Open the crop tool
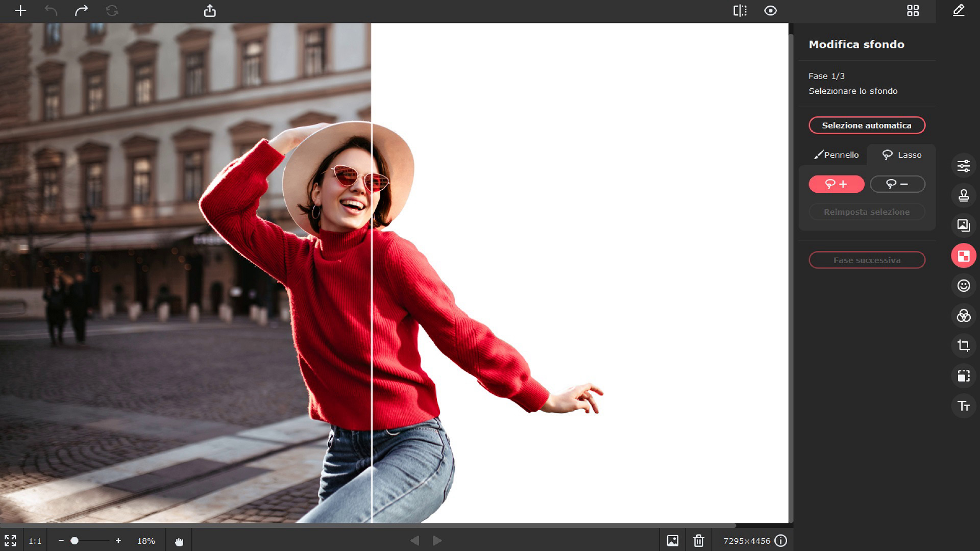 point(963,346)
